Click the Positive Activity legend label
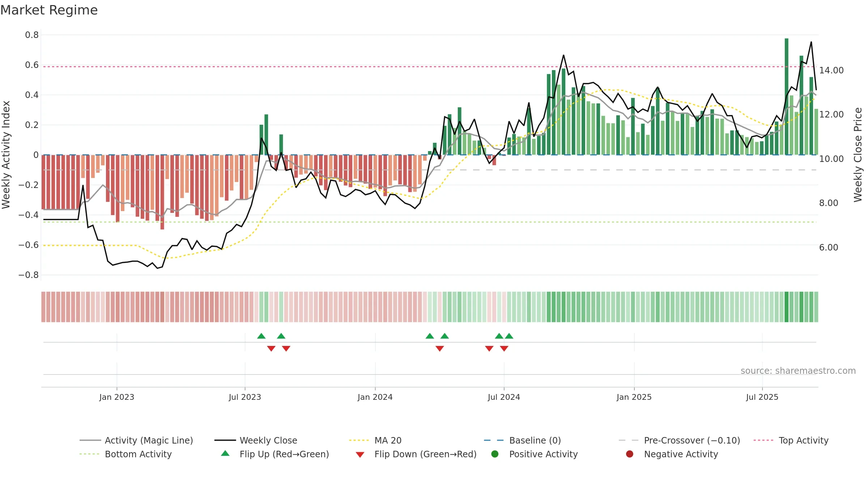The image size is (868, 488). pos(544,454)
